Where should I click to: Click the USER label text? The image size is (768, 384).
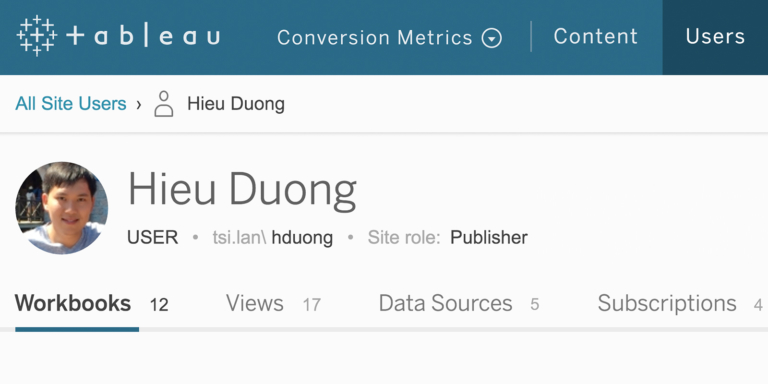pos(152,238)
